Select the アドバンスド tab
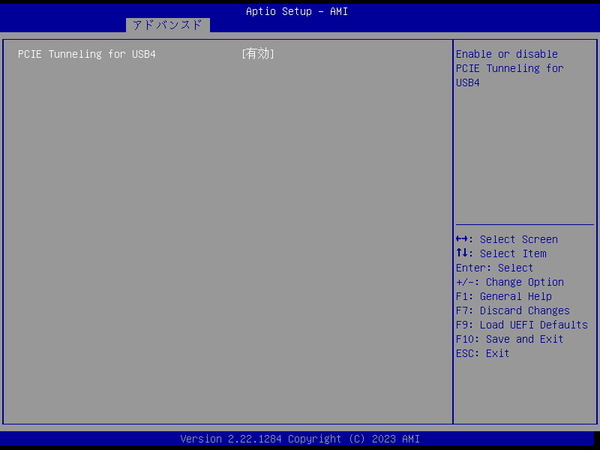 point(168,25)
